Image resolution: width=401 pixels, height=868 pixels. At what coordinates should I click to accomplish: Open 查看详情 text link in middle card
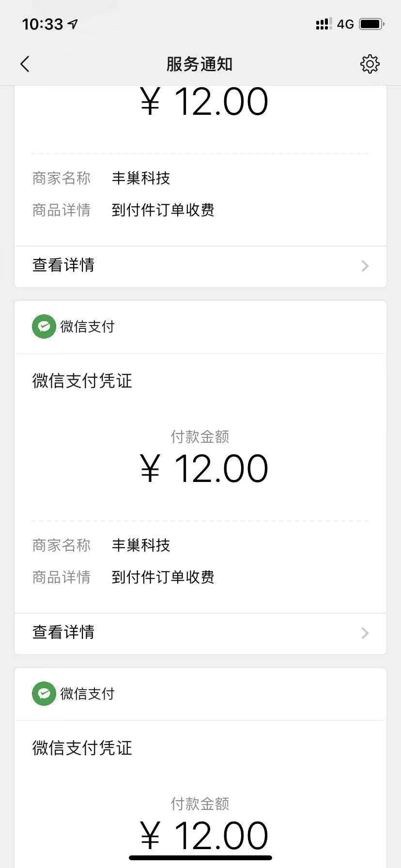tap(63, 633)
